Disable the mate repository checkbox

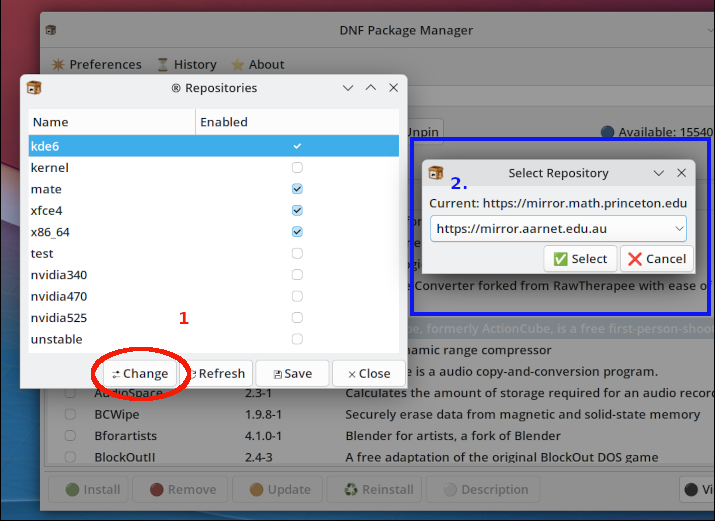(297, 189)
